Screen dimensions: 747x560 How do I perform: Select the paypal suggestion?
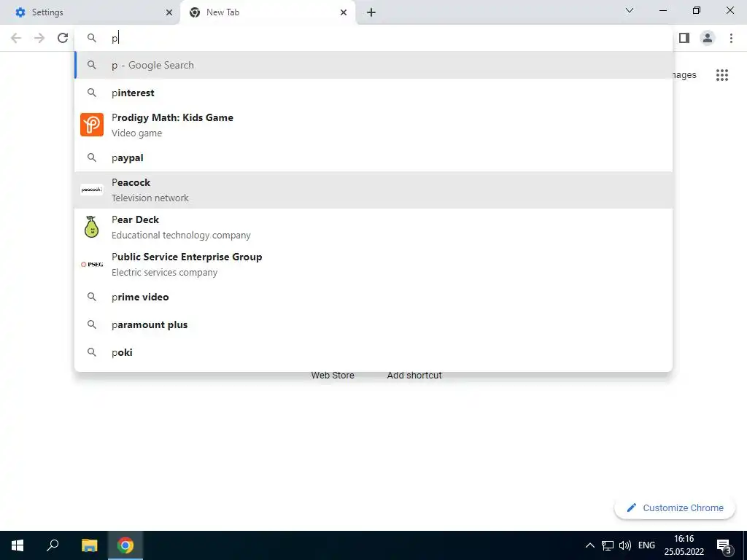(x=373, y=157)
